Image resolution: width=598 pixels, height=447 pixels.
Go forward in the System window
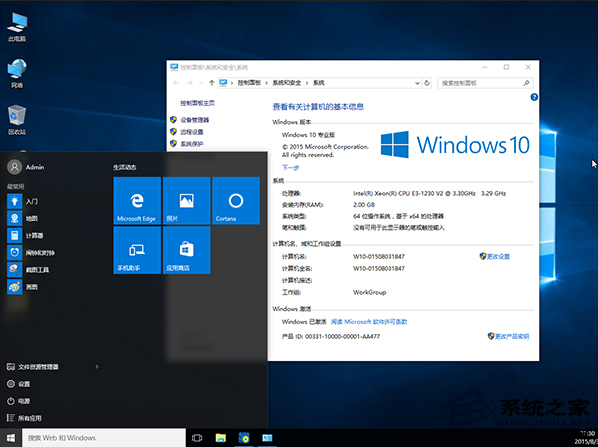point(190,83)
